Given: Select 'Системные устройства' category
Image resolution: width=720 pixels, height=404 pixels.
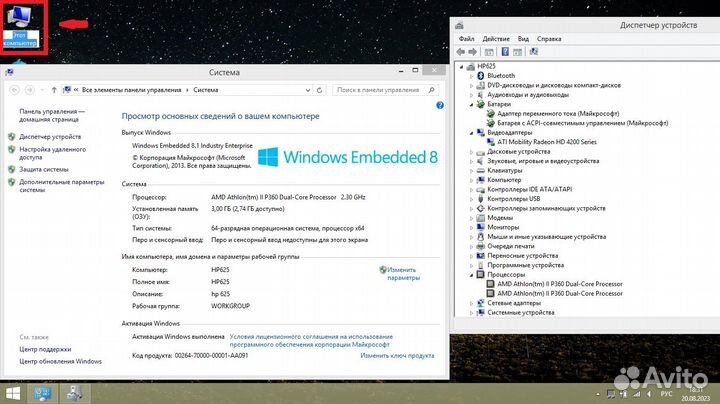Looking at the screenshot, I should click(521, 312).
